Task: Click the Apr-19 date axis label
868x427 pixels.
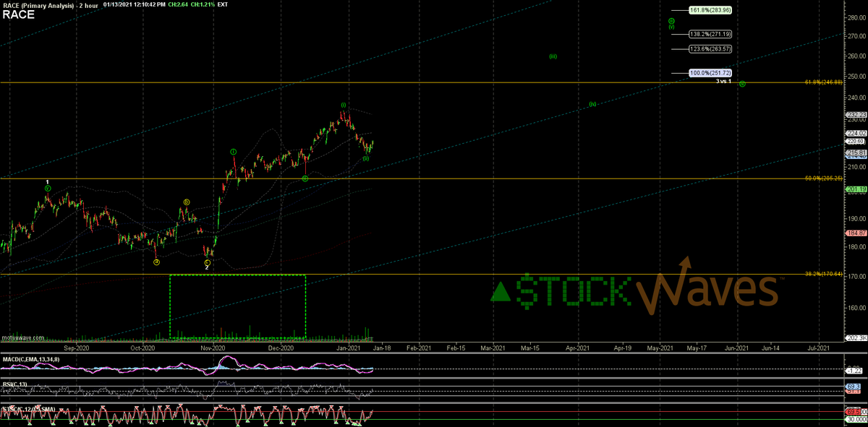Action: tap(623, 348)
